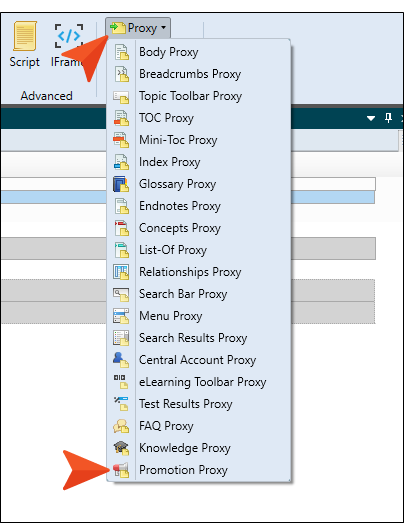
Task: Choose eLearning Toolbar Proxy
Action: (x=203, y=382)
